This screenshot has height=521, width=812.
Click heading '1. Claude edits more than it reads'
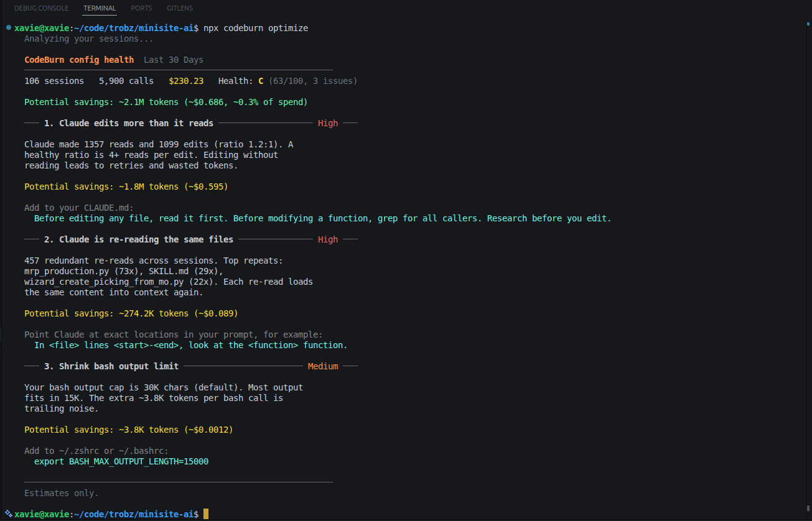129,123
